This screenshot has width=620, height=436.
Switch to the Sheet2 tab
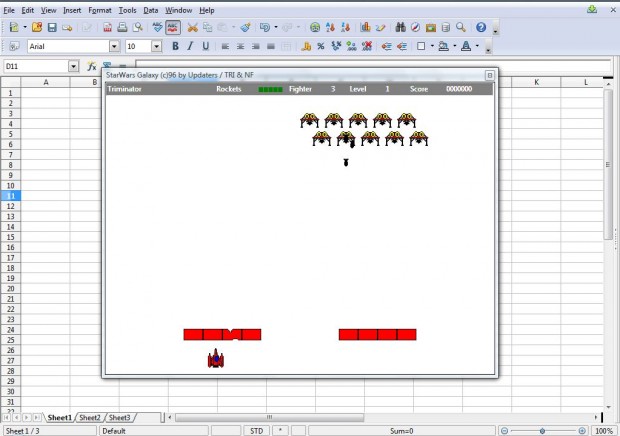pos(90,417)
